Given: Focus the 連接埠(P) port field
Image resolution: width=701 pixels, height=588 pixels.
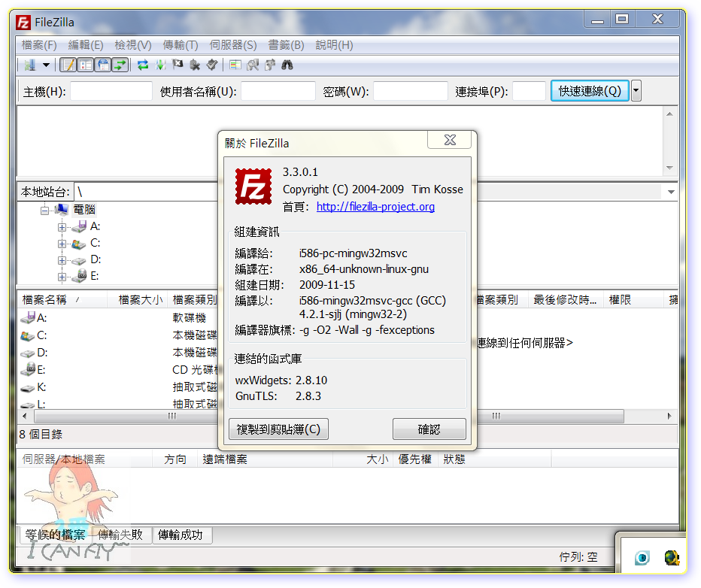Looking at the screenshot, I should pyautogui.click(x=529, y=92).
